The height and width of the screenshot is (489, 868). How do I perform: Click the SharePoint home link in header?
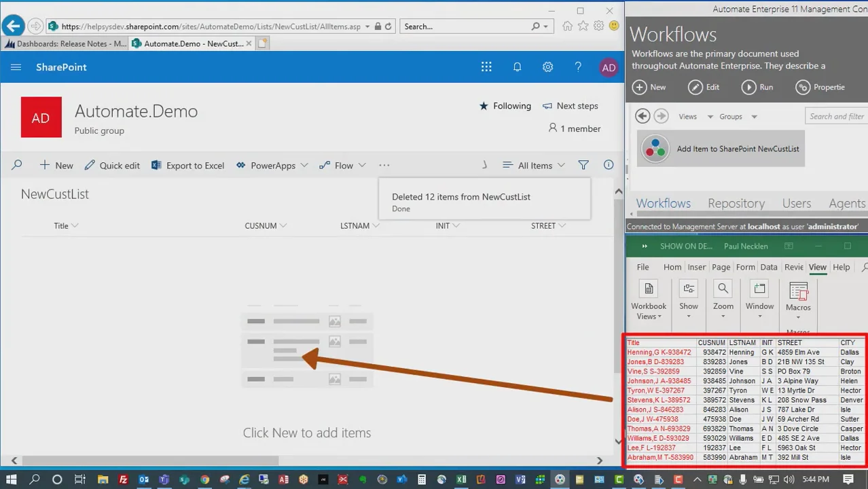pos(61,67)
